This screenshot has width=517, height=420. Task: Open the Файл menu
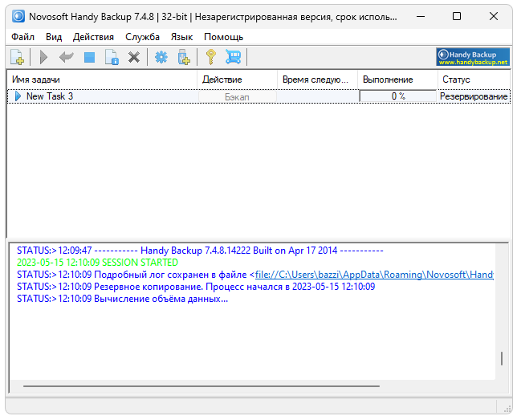pyautogui.click(x=22, y=37)
